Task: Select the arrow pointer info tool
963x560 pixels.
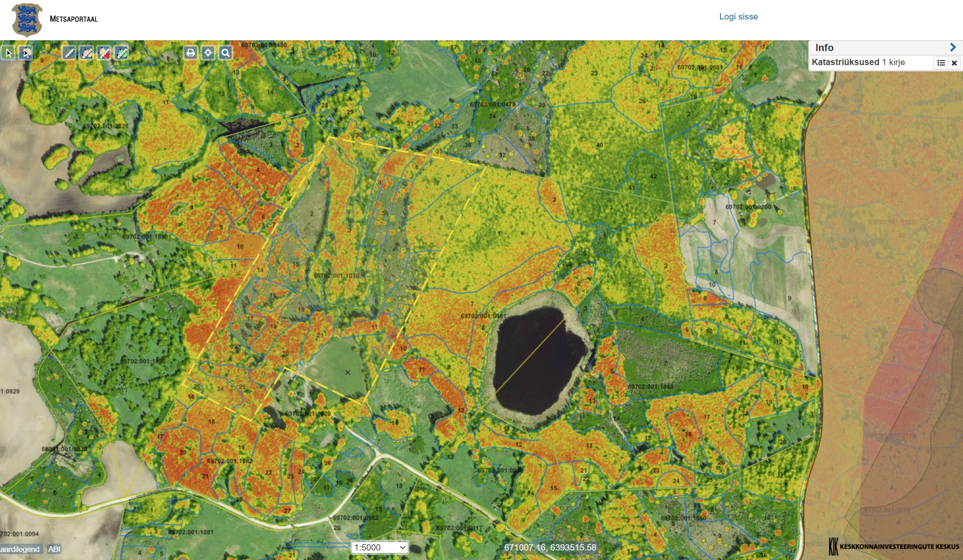Action: (8, 53)
